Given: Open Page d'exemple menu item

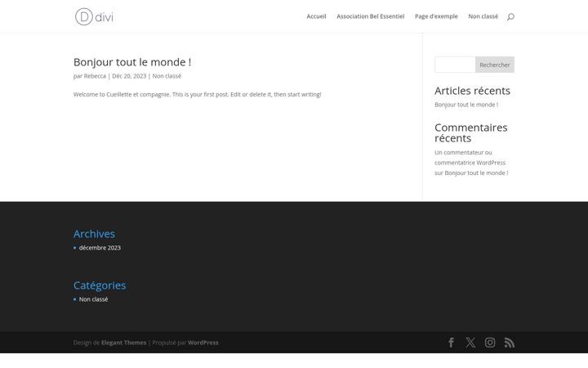Looking at the screenshot, I should [436, 16].
